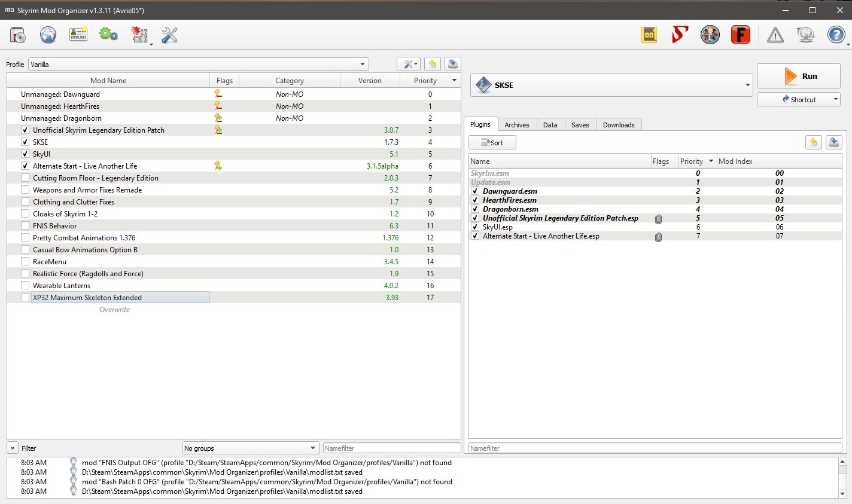Open the red puzzle piece tools icon
The width and height of the screenshot is (852, 504).
[x=139, y=35]
